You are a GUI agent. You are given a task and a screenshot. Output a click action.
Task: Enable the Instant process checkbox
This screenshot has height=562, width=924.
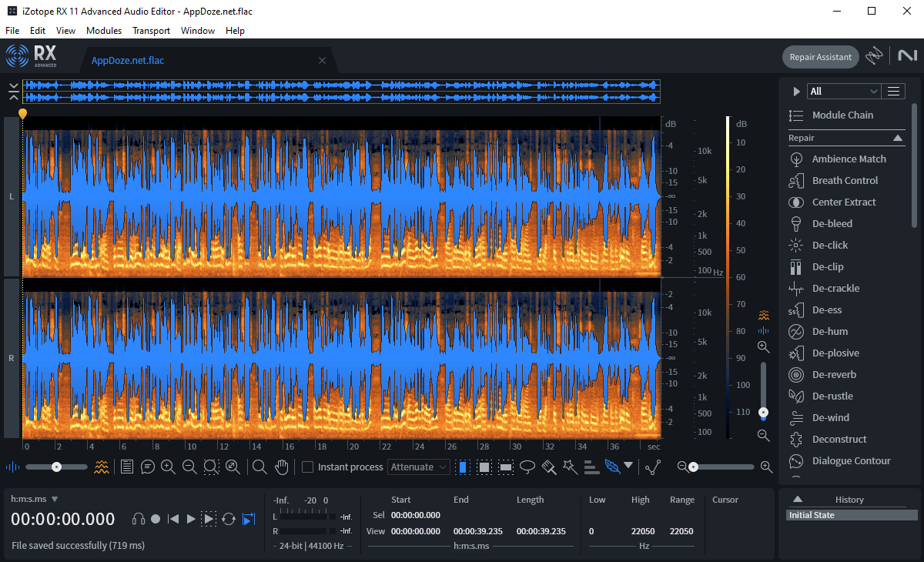point(307,467)
